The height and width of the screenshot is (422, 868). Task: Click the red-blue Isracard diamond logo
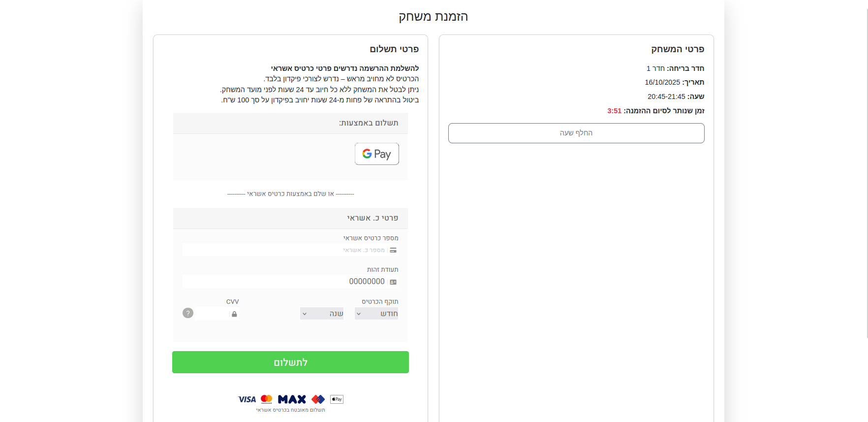pyautogui.click(x=318, y=399)
